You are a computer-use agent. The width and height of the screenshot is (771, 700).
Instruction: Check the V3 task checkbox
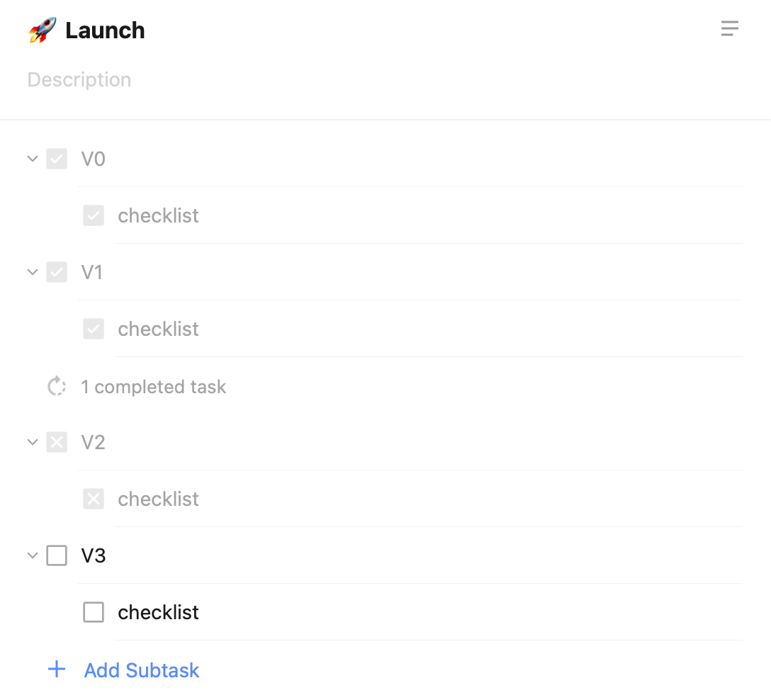point(57,555)
